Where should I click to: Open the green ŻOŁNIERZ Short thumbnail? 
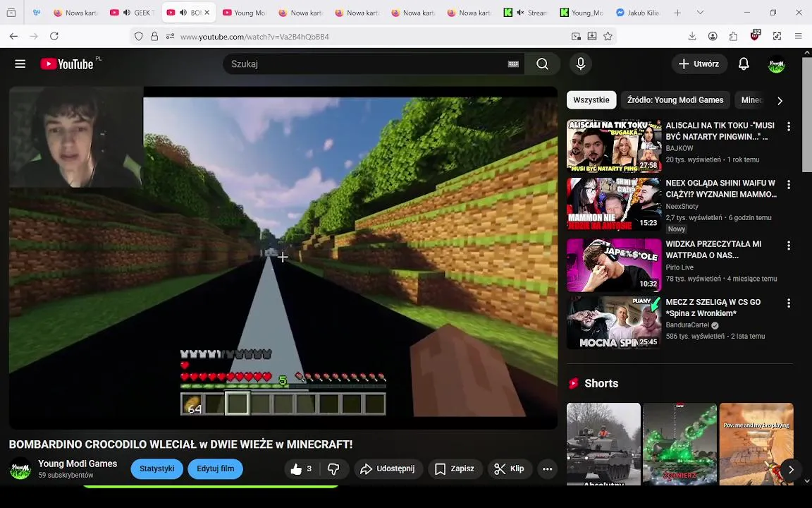pos(679,445)
